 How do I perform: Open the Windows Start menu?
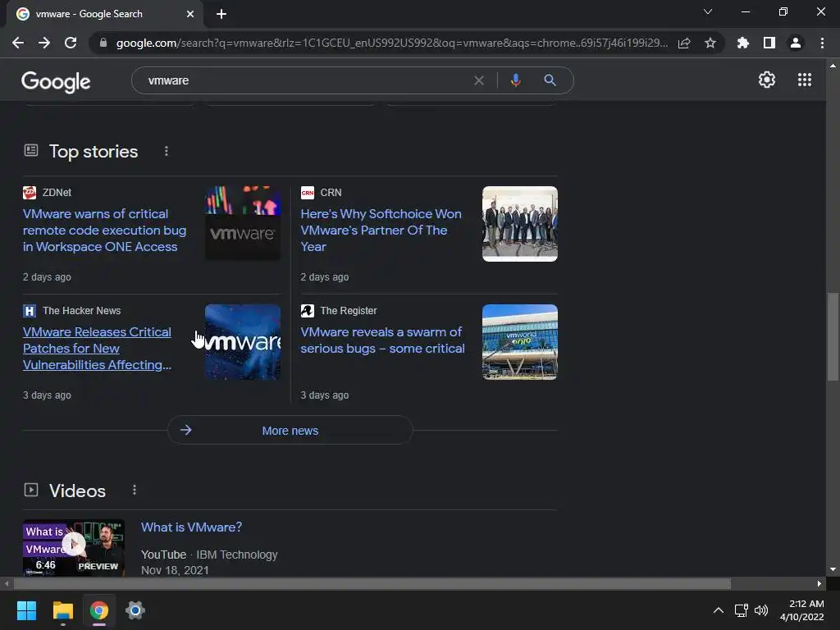26,610
